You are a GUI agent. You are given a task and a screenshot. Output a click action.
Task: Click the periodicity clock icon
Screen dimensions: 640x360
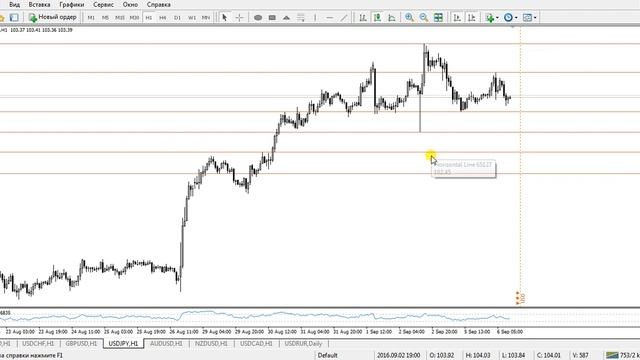(x=508, y=18)
